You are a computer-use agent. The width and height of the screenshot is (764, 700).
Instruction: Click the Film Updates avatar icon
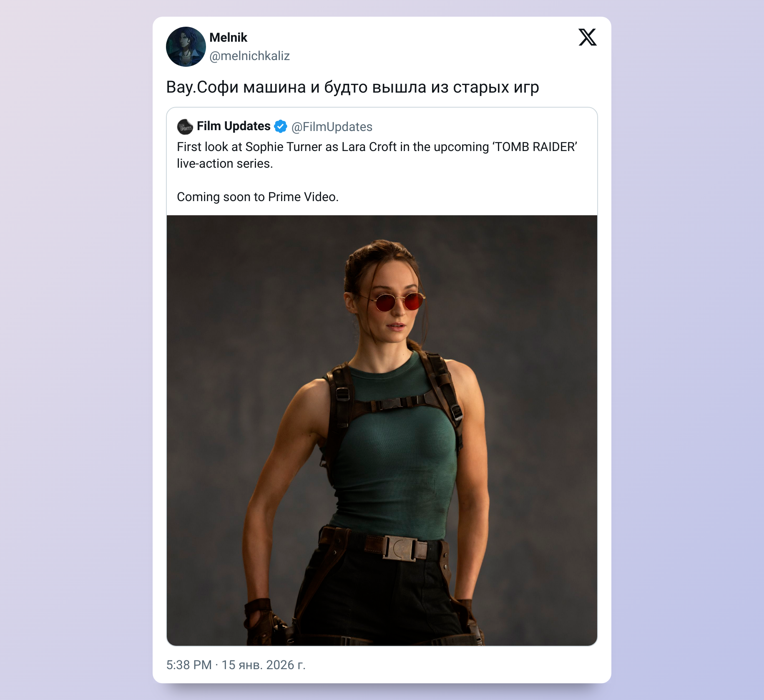[185, 127]
